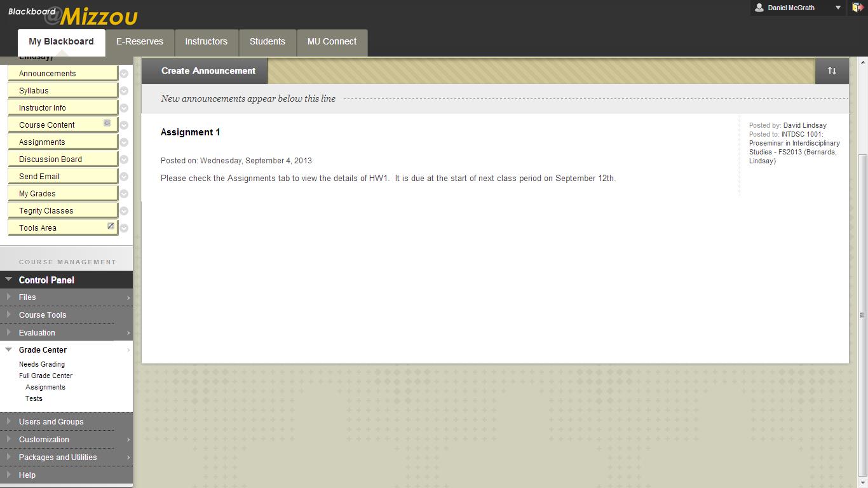Open the Announcements item options chevron
Viewport: 868px width, 488px height.
(124, 74)
